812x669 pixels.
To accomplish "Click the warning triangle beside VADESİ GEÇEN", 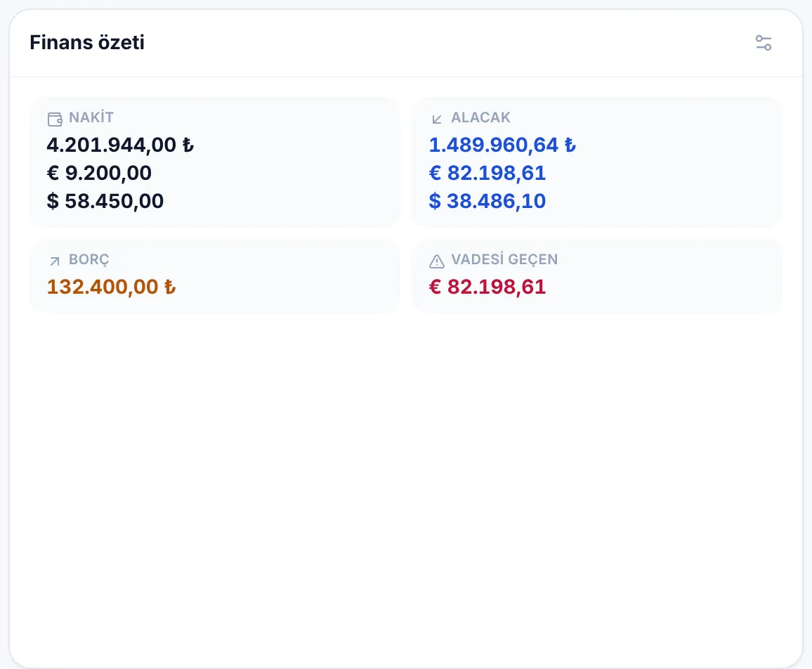I will [x=436, y=261].
